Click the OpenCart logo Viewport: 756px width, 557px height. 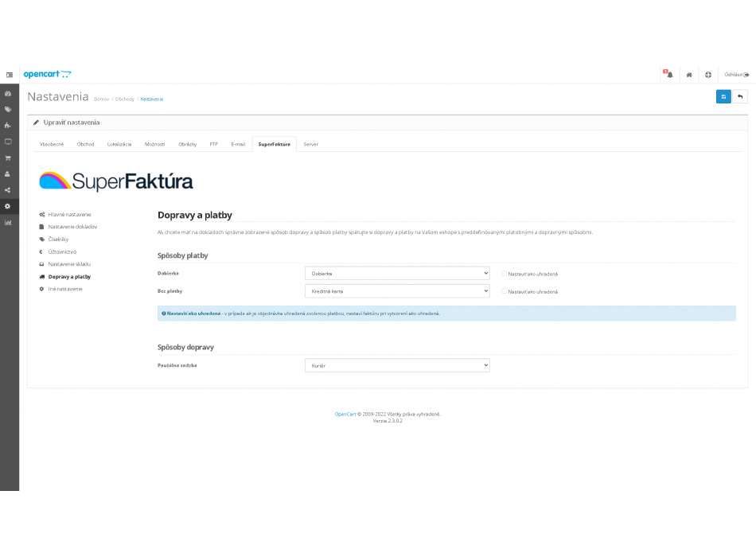(47, 74)
